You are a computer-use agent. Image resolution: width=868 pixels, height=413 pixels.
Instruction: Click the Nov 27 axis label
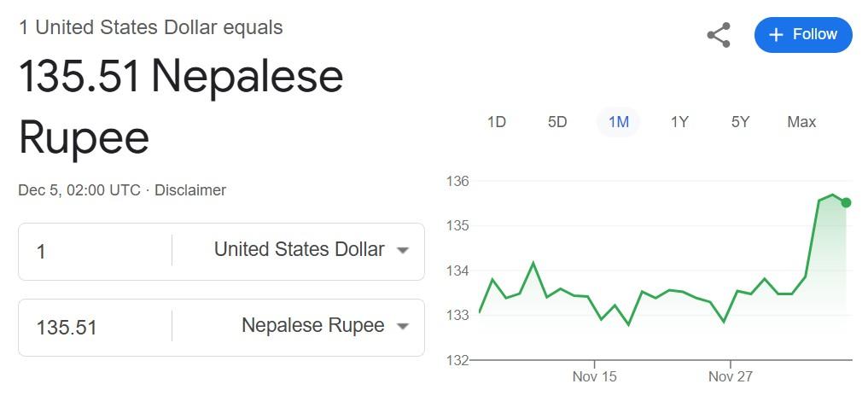click(x=731, y=376)
